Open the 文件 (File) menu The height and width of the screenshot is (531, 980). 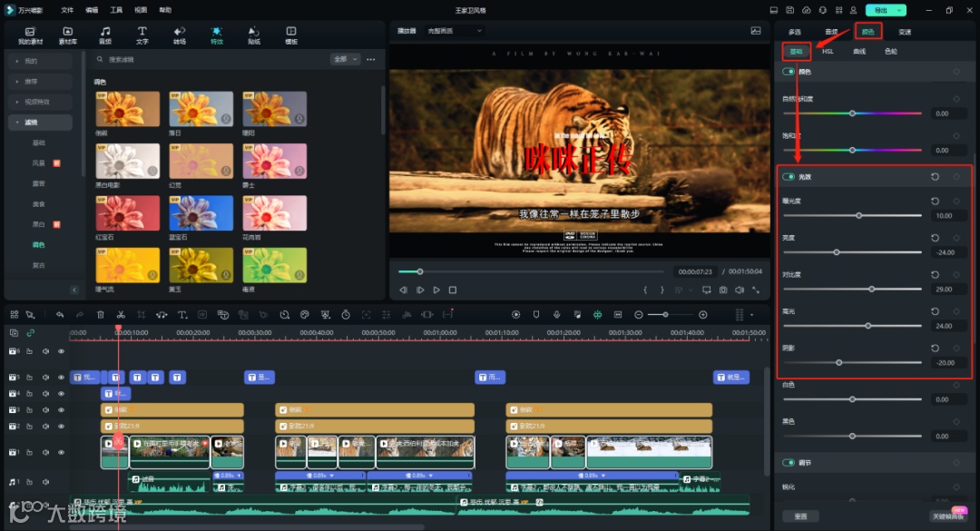[x=67, y=10]
